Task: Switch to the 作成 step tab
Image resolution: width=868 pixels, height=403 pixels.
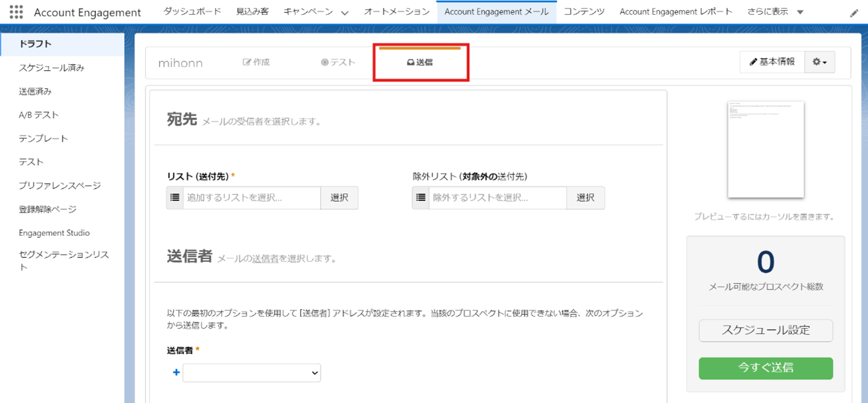Action: 256,62
